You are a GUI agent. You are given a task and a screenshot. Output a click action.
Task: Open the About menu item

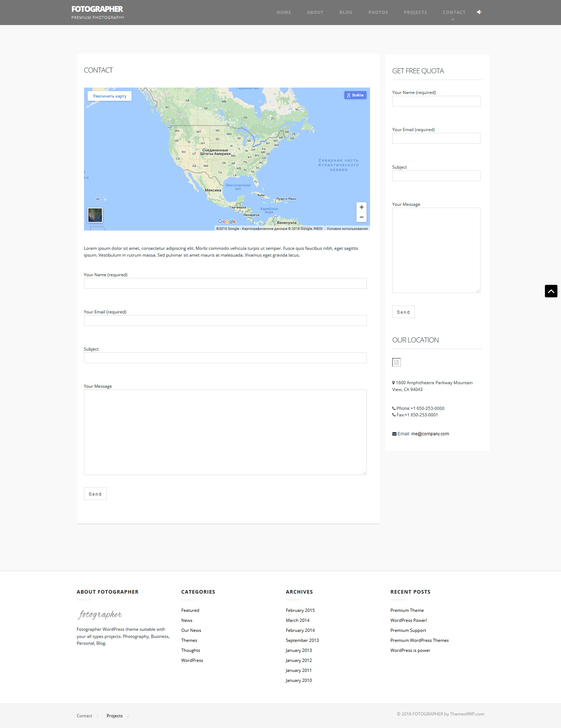click(x=315, y=12)
